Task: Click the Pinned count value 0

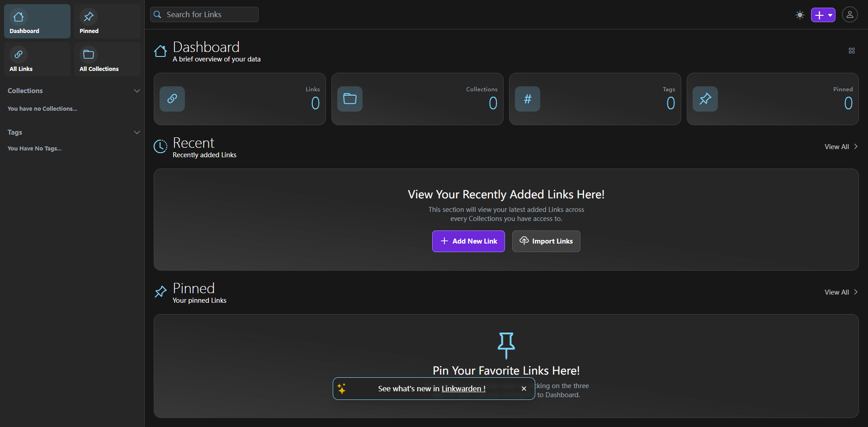Action: point(849,103)
